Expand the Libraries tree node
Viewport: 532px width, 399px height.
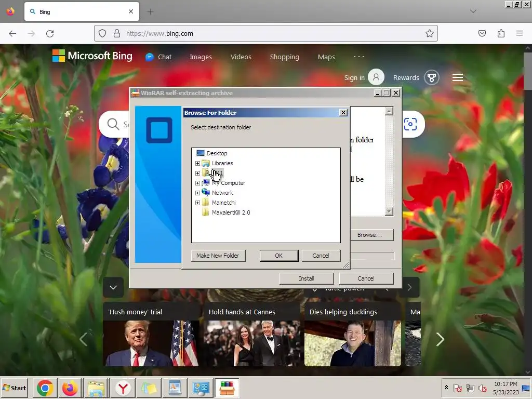click(x=197, y=163)
